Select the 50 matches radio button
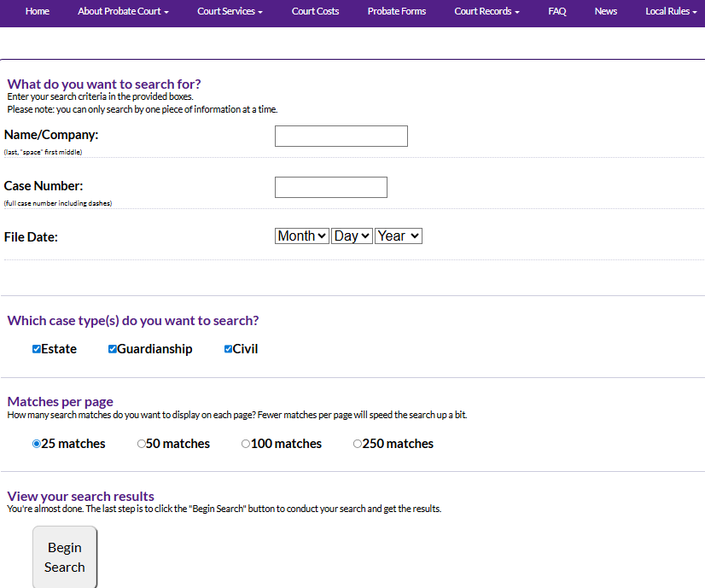 (142, 444)
